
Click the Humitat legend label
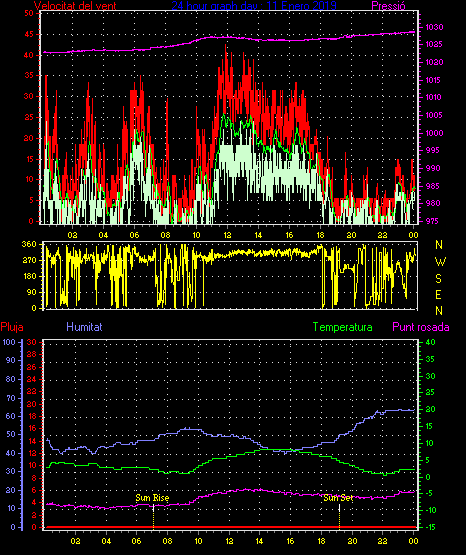click(x=84, y=327)
